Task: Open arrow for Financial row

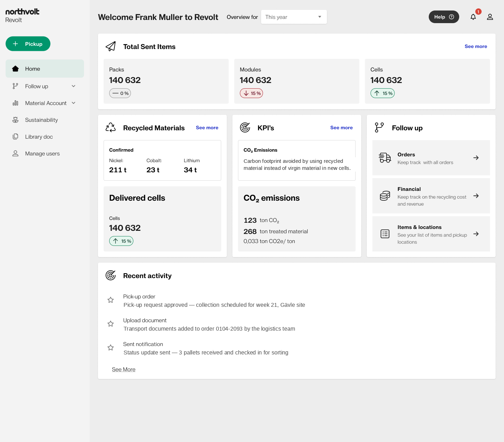Action: [476, 196]
